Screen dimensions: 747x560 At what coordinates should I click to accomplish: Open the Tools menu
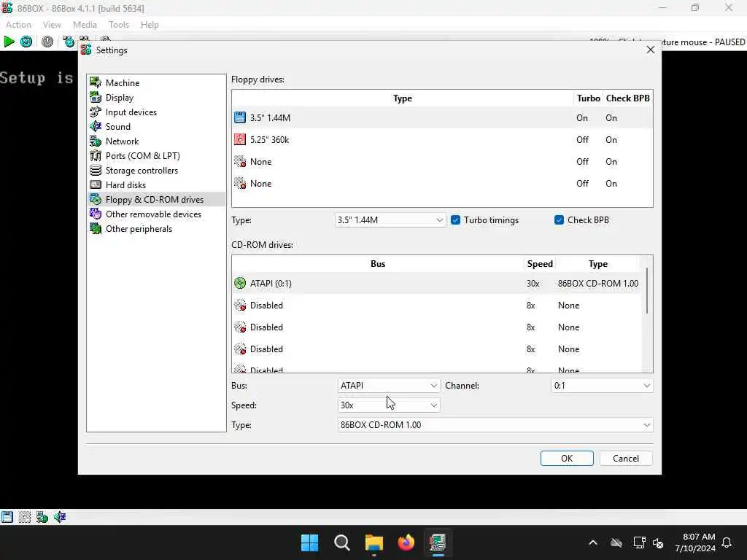[x=119, y=25]
